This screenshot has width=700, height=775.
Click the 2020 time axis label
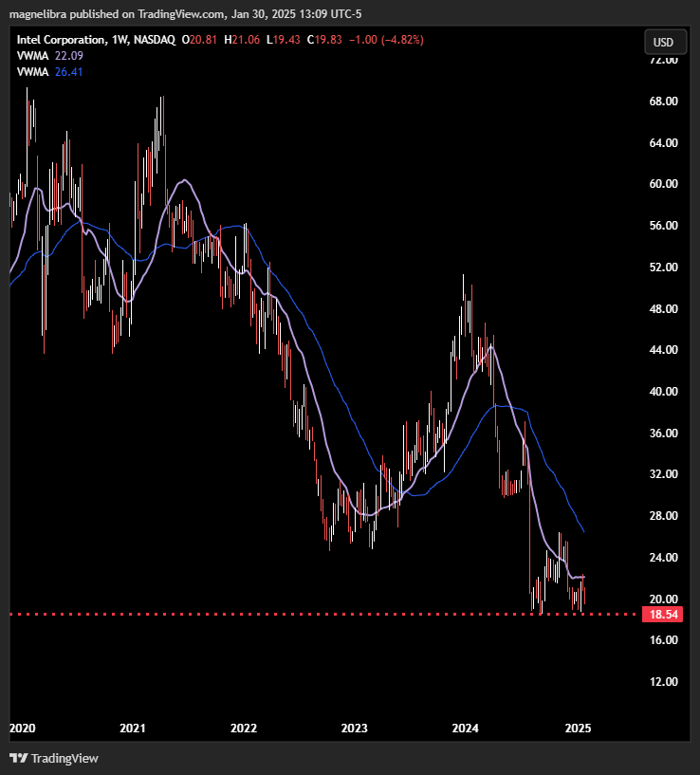coord(22,729)
